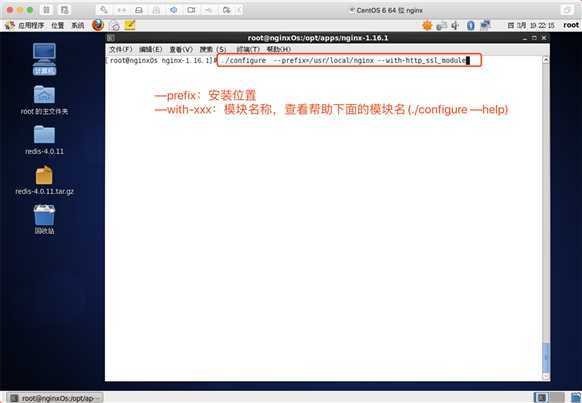Click the root user name on the panel
Image resolution: width=582 pixels, height=403 pixels.
[x=571, y=25]
